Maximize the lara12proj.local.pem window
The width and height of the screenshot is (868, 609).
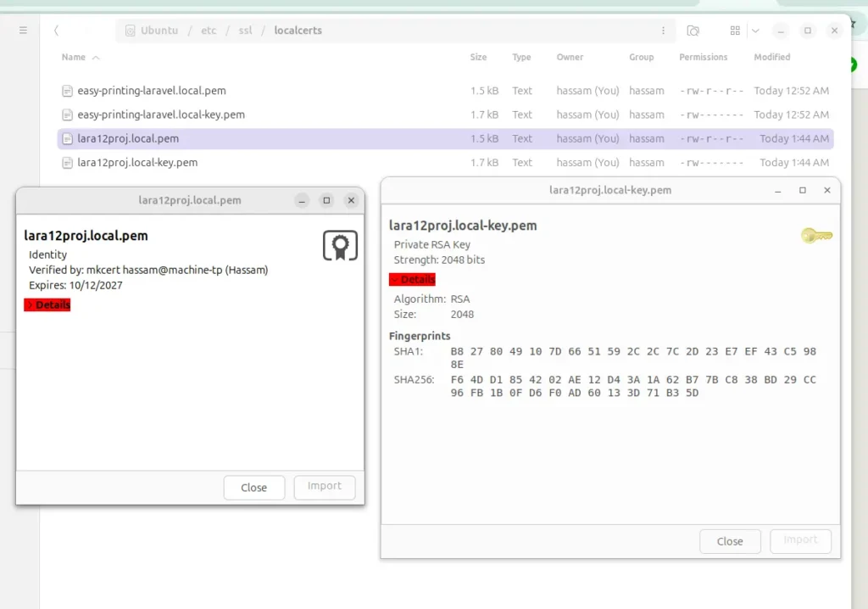pos(326,201)
